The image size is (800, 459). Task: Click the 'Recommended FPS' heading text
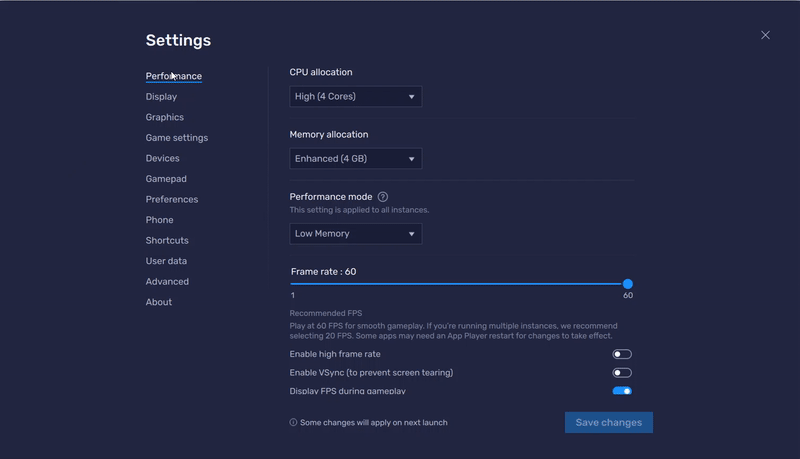326,313
